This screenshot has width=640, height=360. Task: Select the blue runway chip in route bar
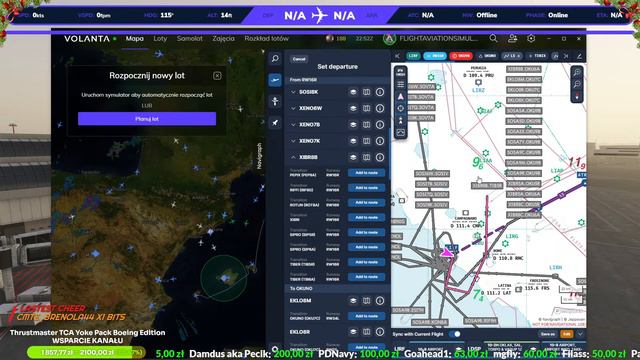click(435, 56)
